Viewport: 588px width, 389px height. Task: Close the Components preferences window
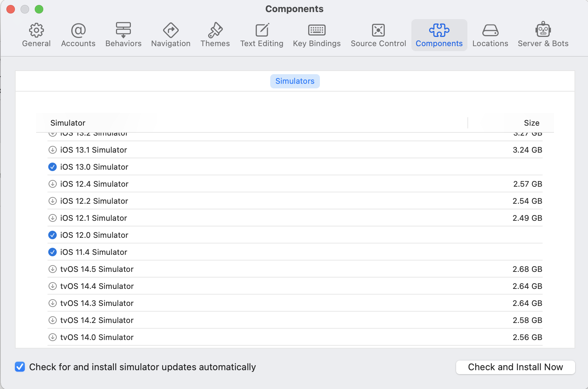[11, 9]
